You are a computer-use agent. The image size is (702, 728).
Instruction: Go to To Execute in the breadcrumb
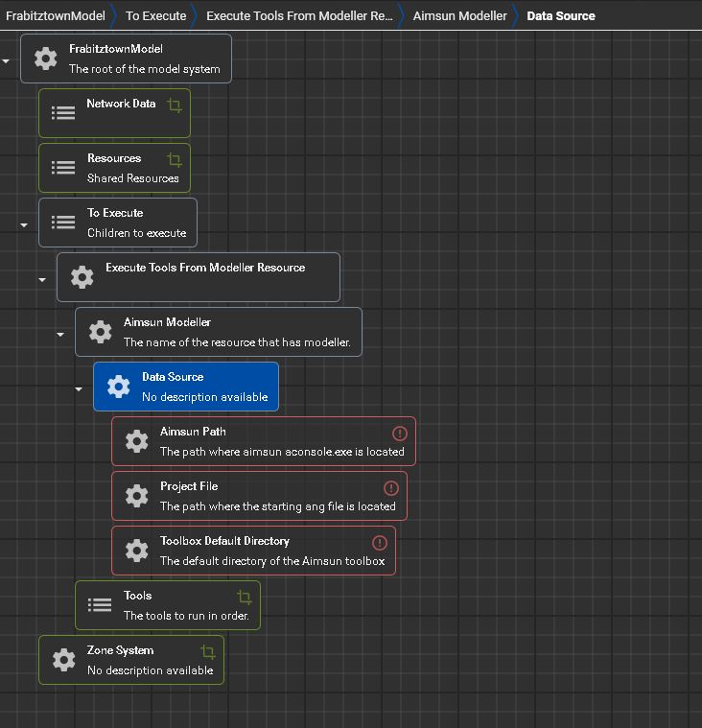(156, 15)
